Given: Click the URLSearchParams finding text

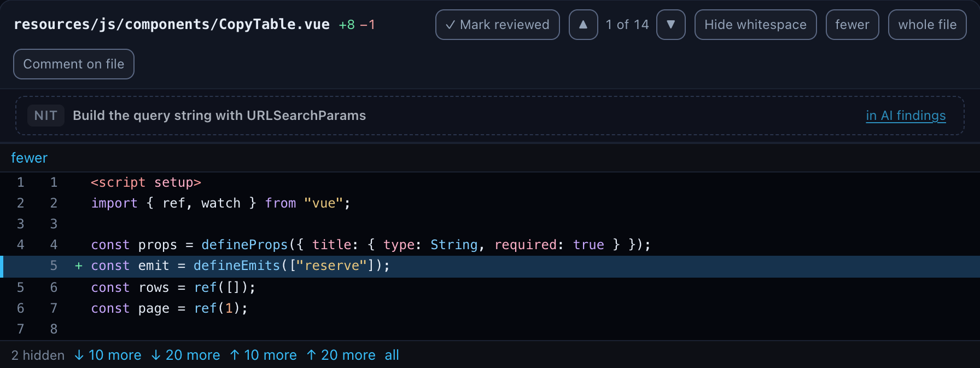Looking at the screenshot, I should (219, 116).
